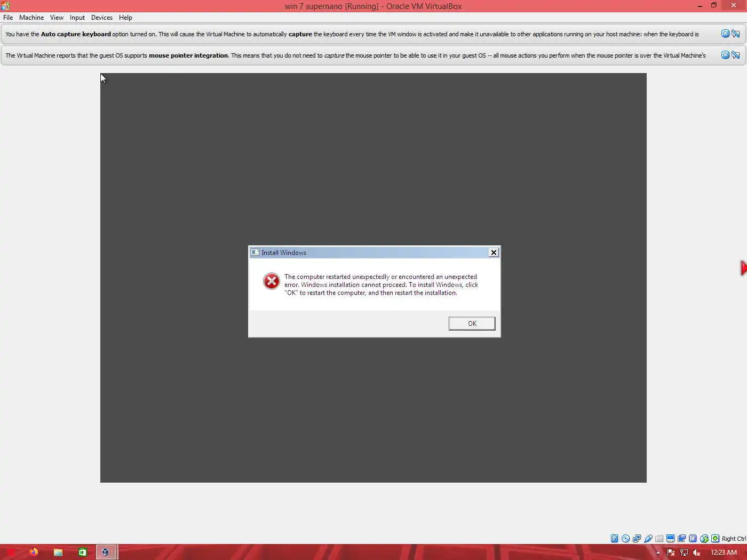Open the Action Center flag icon
Viewport: 747px width, 560px height.
tap(671, 553)
